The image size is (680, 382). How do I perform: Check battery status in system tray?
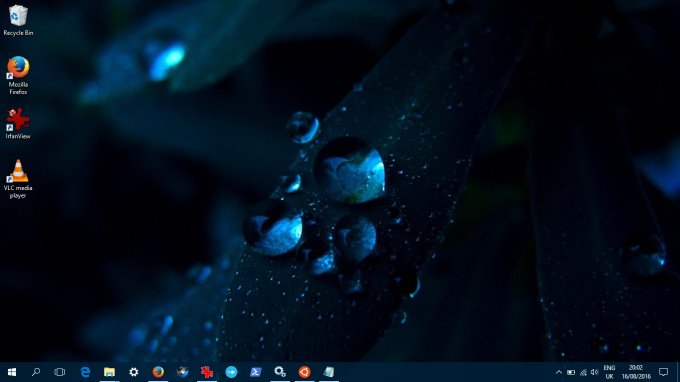(x=571, y=372)
